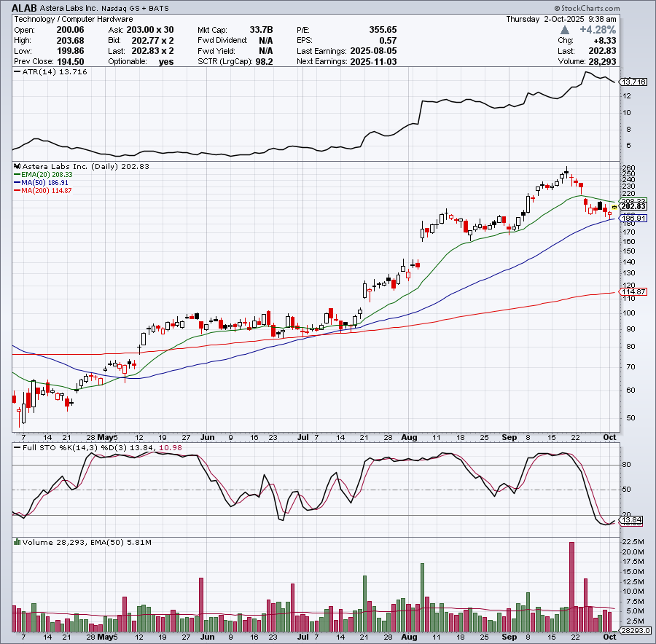Click the +4.28% percent change value
This screenshot has height=644, width=656.
click(x=598, y=30)
